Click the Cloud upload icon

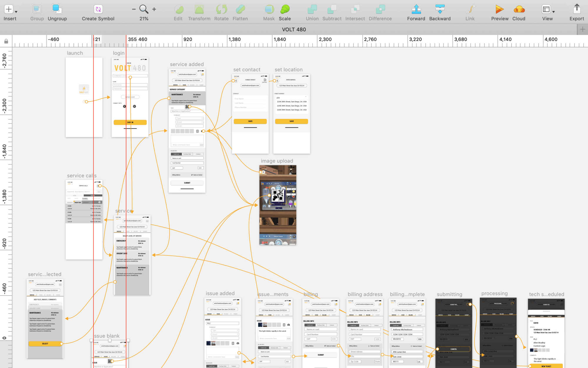[x=519, y=9]
